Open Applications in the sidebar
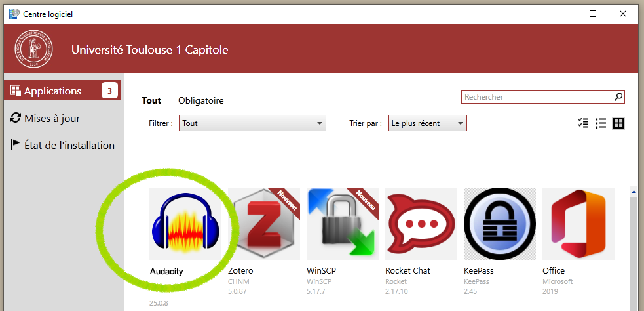This screenshot has height=311, width=644. click(62, 91)
